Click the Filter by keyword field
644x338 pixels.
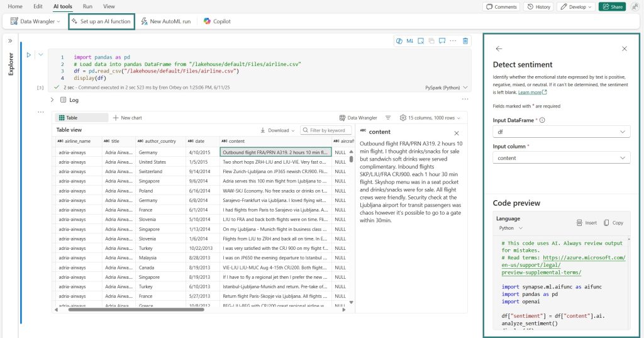tap(326, 130)
